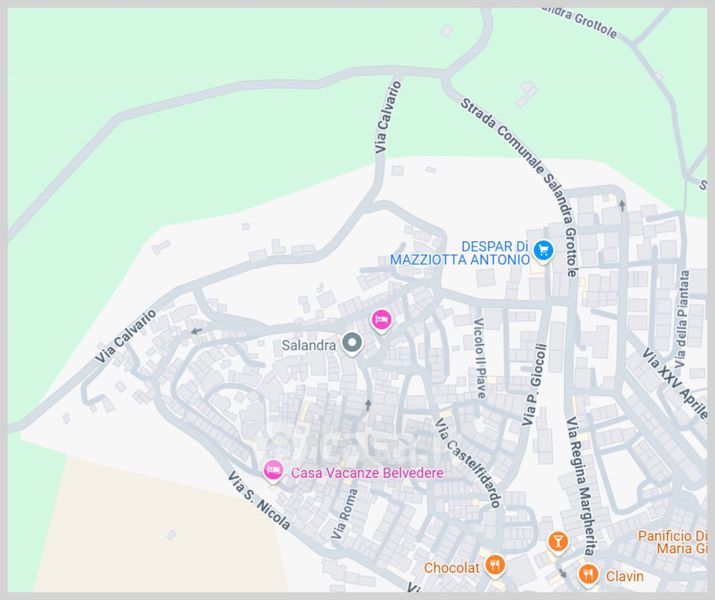Viewport: 715px width, 600px height.
Task: Select the Chocolat restaurant marker
Action: pos(494,566)
